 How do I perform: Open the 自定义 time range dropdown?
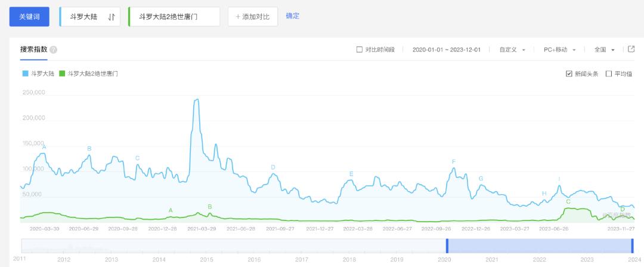point(512,50)
